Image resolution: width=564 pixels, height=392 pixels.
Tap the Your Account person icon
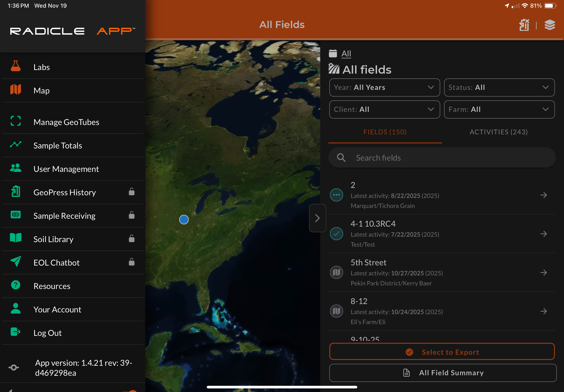[16, 309]
